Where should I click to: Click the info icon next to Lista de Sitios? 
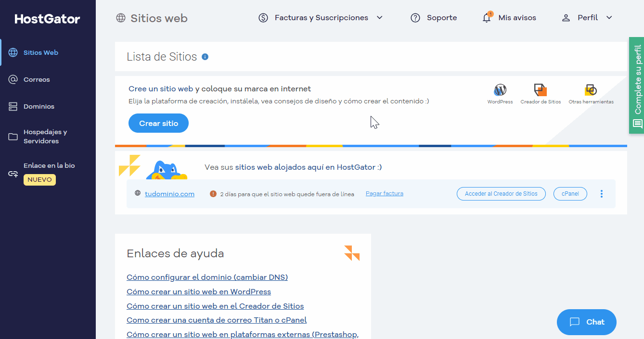pyautogui.click(x=205, y=57)
